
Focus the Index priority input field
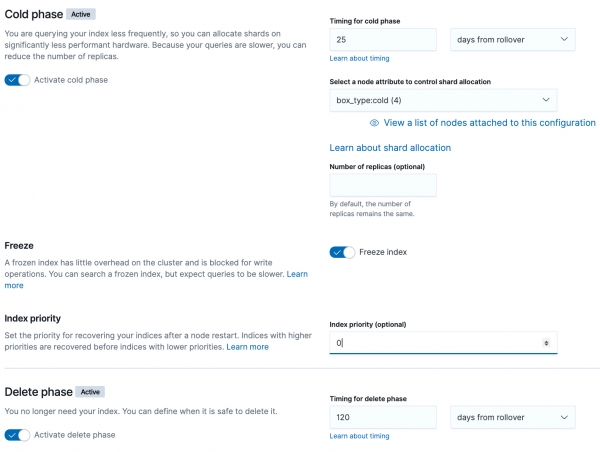pos(435,343)
